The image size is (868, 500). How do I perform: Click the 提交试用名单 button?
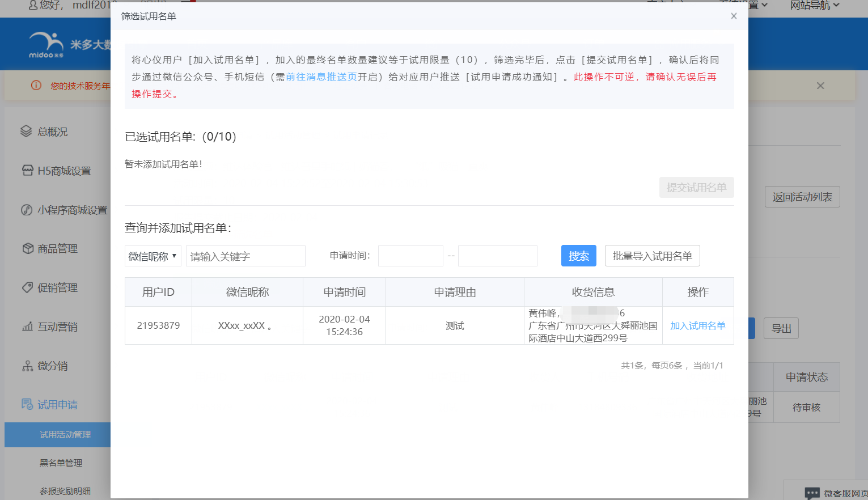click(696, 188)
